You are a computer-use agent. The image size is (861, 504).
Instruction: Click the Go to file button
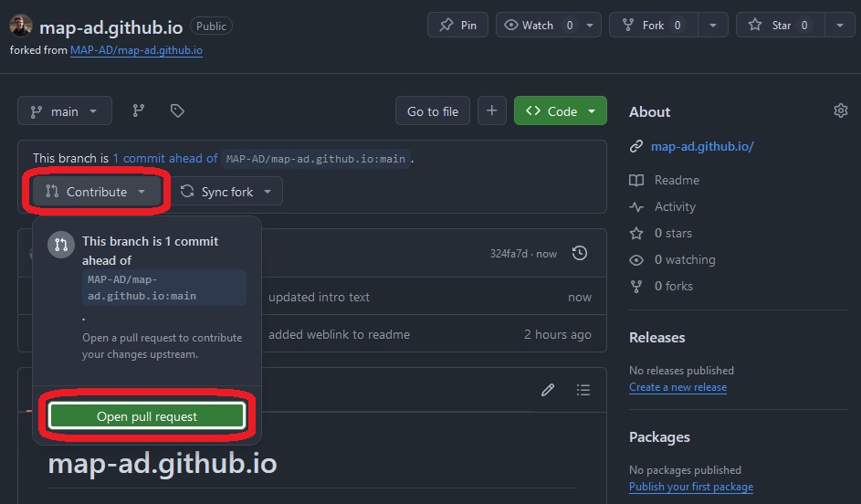tap(433, 110)
